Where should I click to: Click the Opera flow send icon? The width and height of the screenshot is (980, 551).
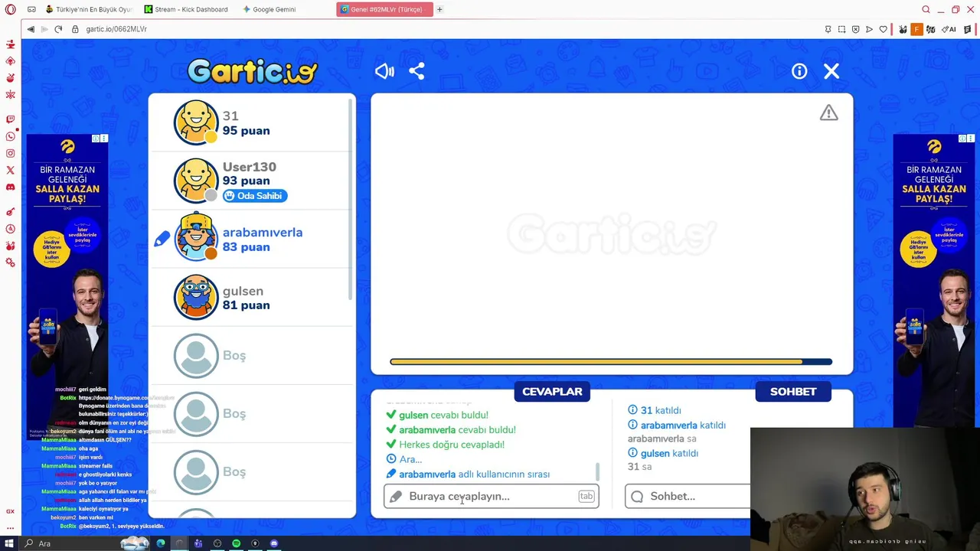tap(869, 29)
